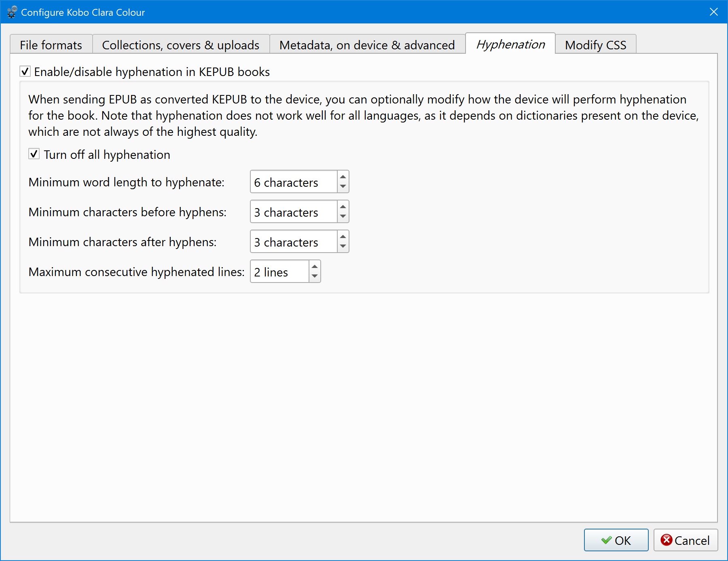This screenshot has width=728, height=561.
Task: Increase minimum word length to hyphenate
Action: pyautogui.click(x=343, y=177)
